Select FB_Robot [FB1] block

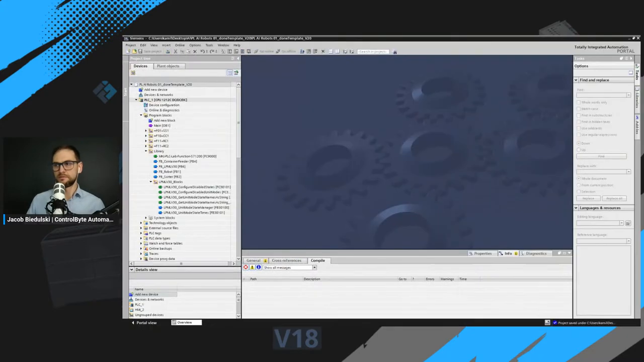[x=170, y=171]
